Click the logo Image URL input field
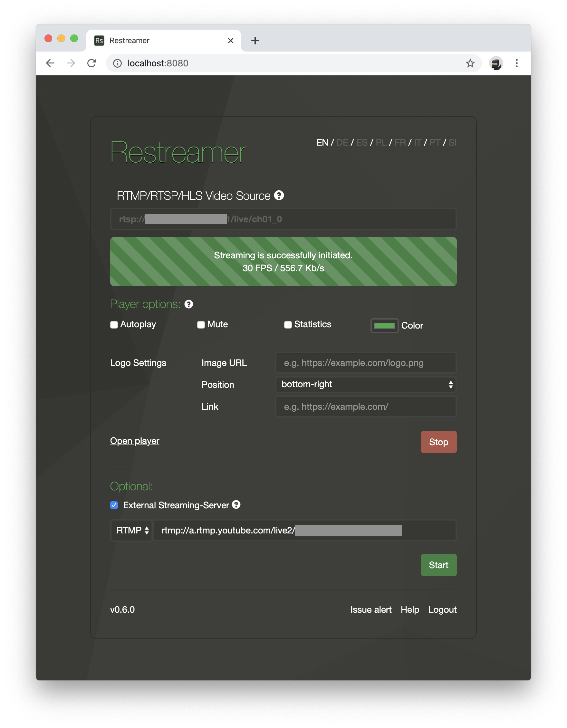The height and width of the screenshot is (728, 567). [x=366, y=363]
